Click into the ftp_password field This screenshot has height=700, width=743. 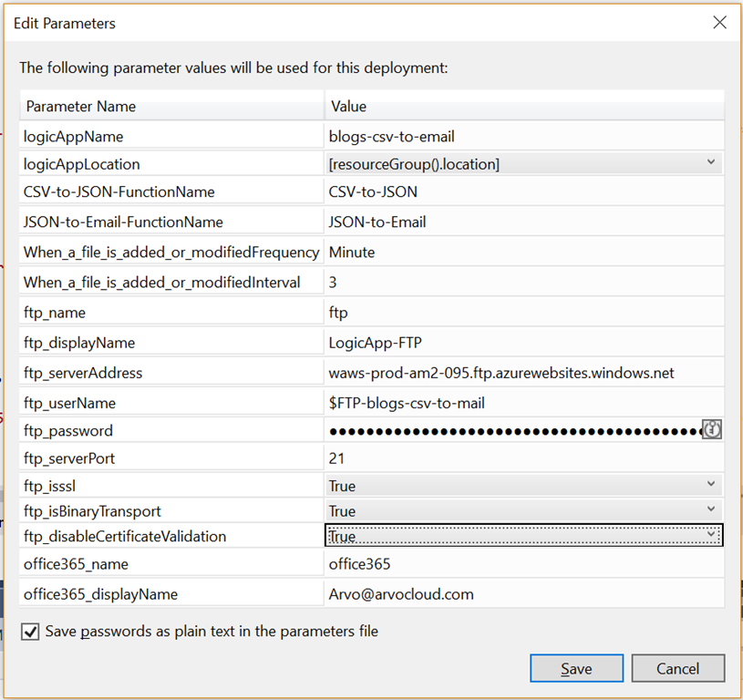click(x=511, y=430)
